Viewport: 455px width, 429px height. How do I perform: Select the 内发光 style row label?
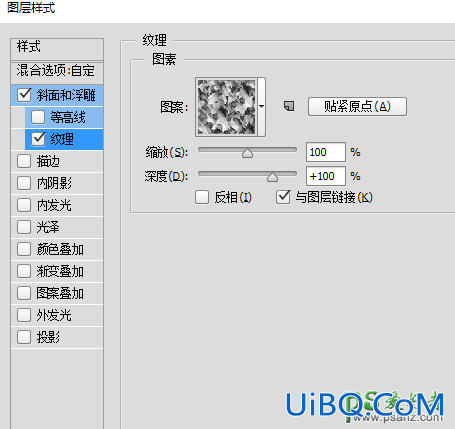click(x=54, y=205)
